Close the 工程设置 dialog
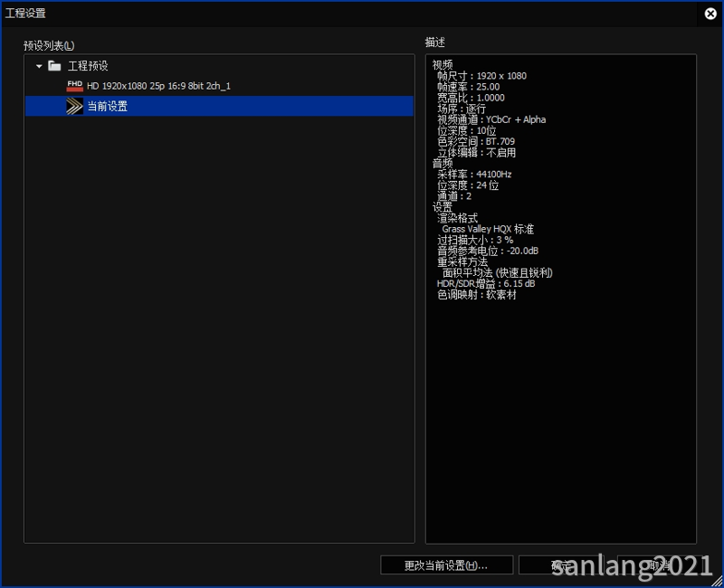724x588 pixels. point(710,14)
